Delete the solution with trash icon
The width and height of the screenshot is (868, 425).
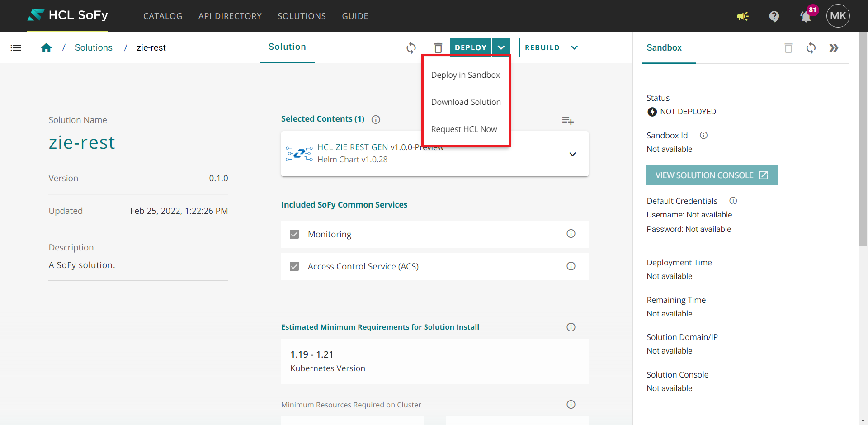pyautogui.click(x=438, y=48)
